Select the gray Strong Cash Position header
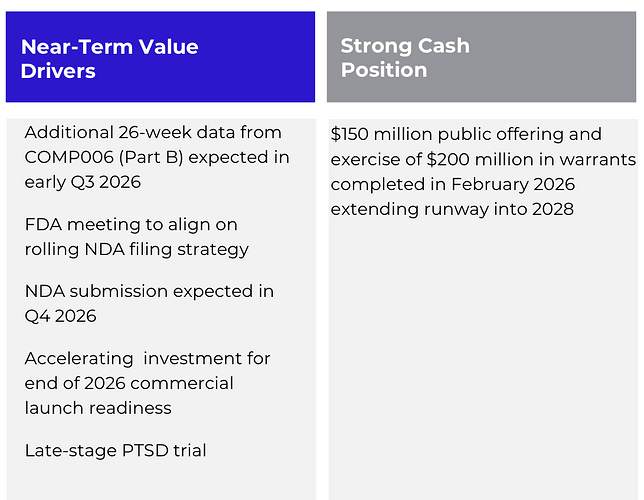This screenshot has height=500, width=644. (481, 57)
